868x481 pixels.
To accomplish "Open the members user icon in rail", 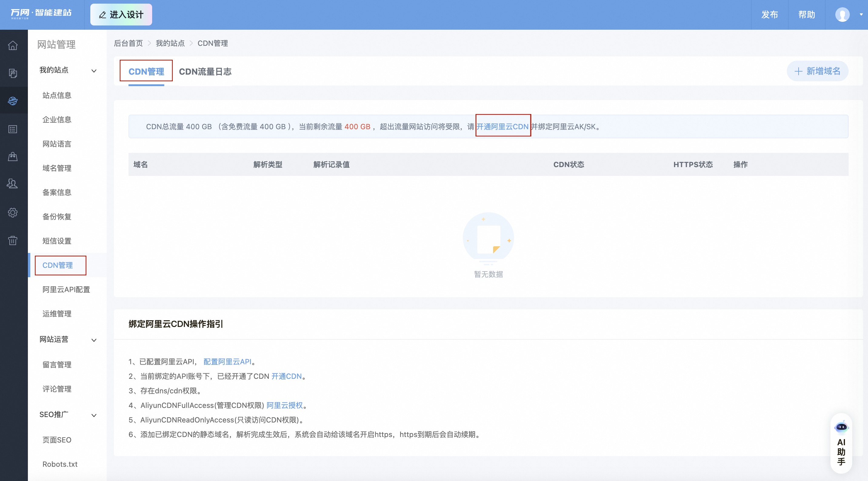I will pyautogui.click(x=13, y=184).
